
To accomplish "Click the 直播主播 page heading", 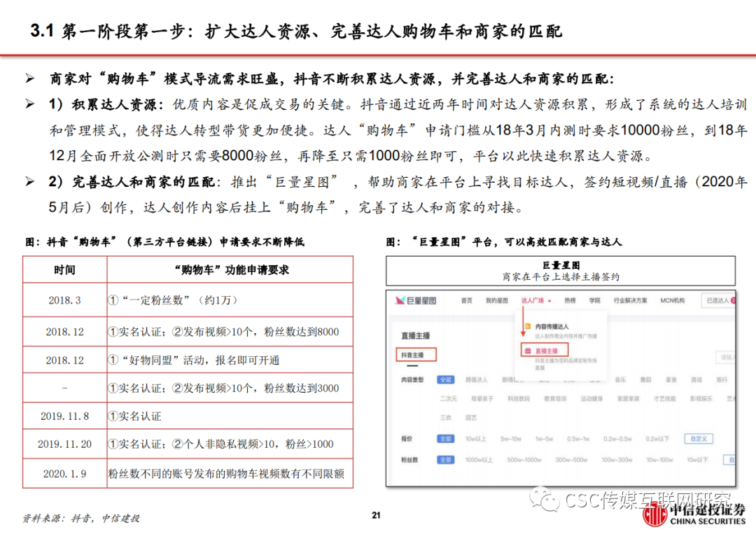I will point(415,335).
